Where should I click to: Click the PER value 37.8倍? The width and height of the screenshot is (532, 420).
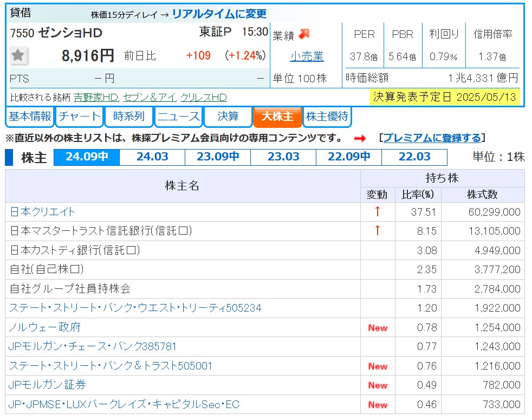(x=364, y=56)
